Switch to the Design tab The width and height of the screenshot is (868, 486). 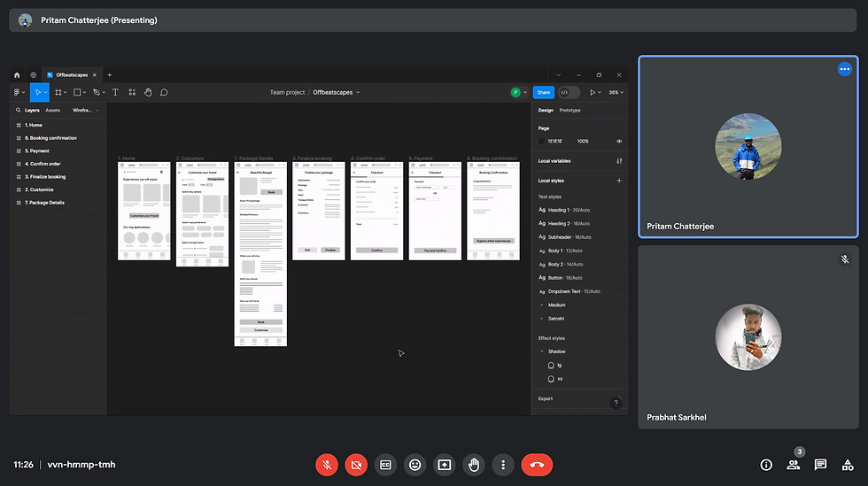coord(546,110)
